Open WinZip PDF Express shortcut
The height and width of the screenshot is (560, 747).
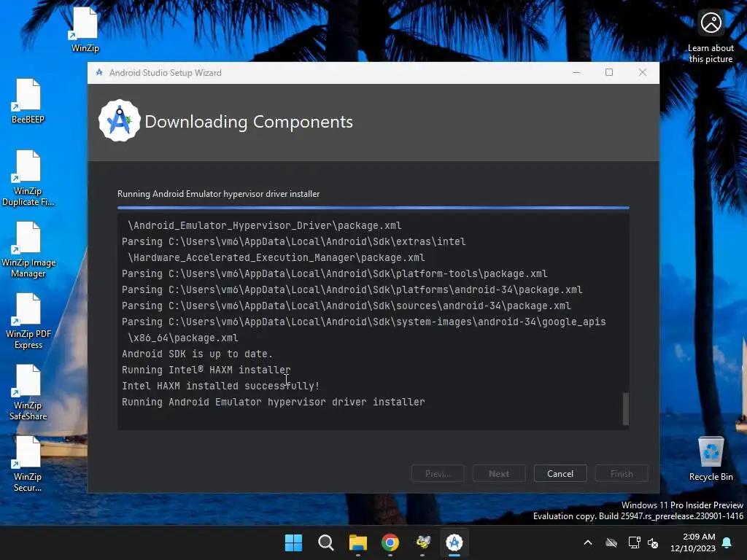pyautogui.click(x=28, y=321)
